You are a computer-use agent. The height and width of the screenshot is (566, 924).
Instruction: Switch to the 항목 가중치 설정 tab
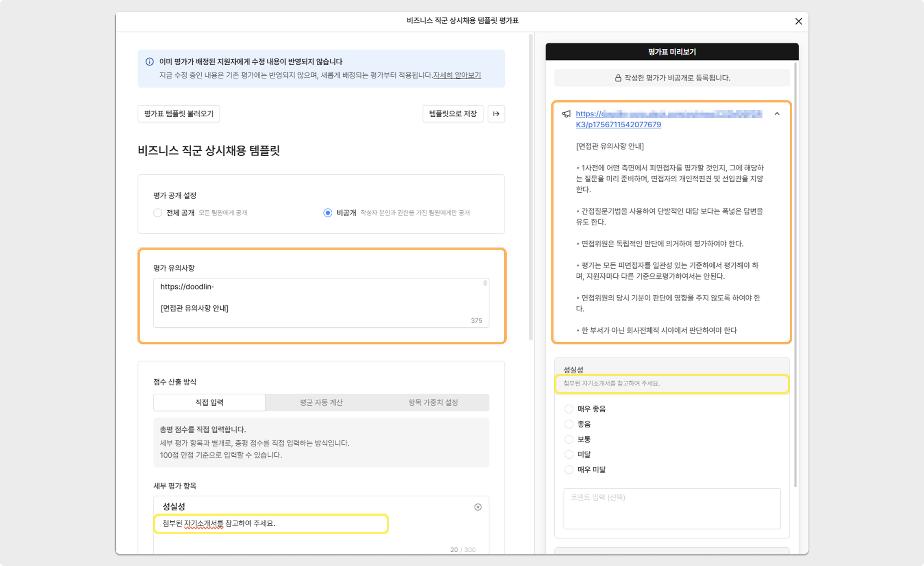(433, 403)
